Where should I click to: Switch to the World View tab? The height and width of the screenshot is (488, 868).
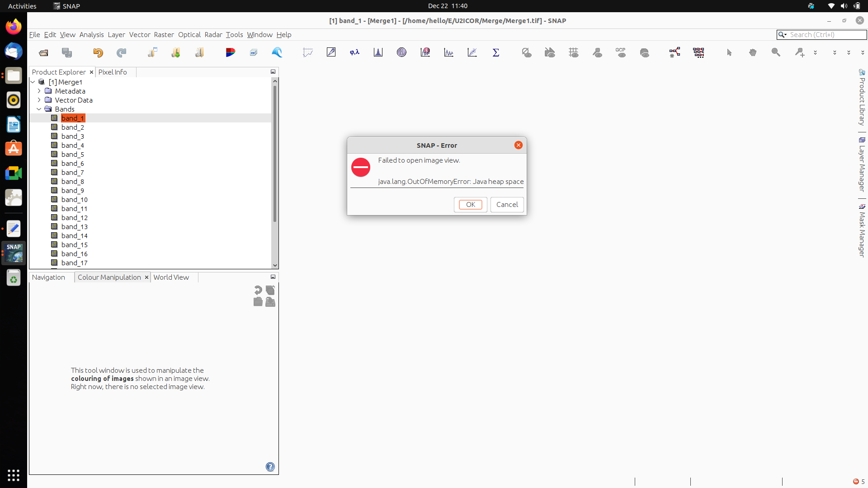[x=171, y=277]
